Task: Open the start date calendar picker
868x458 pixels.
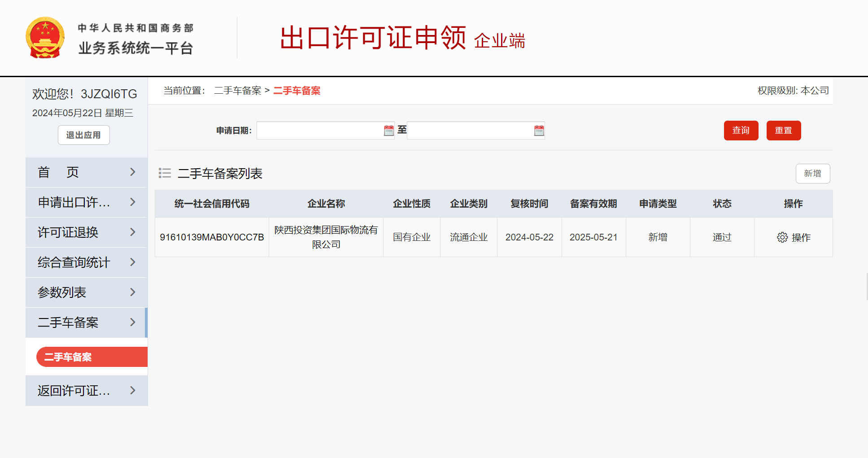Action: click(388, 131)
